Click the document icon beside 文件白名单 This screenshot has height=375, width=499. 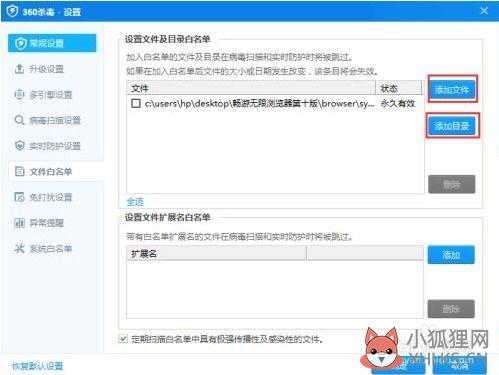click(20, 172)
